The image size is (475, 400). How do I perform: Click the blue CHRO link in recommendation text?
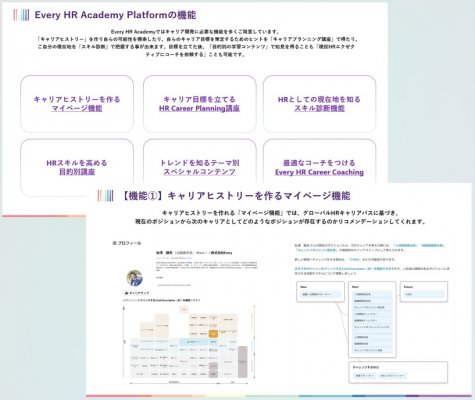(x=354, y=259)
